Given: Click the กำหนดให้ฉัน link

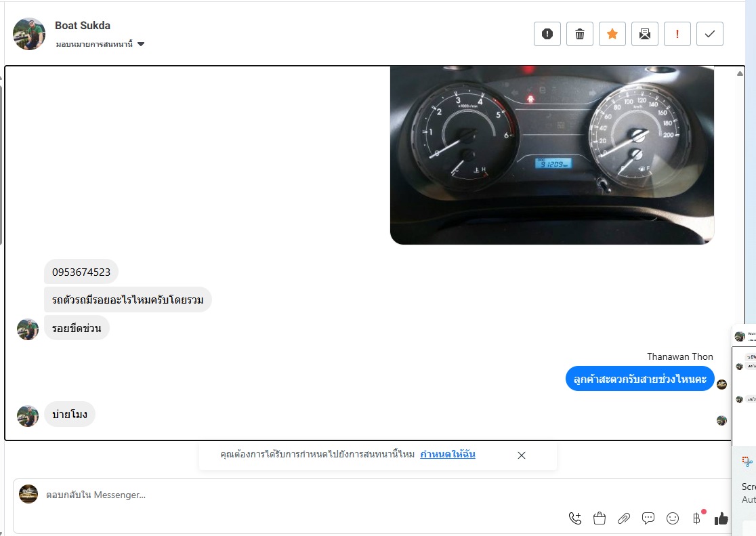Looking at the screenshot, I should pos(447,454).
